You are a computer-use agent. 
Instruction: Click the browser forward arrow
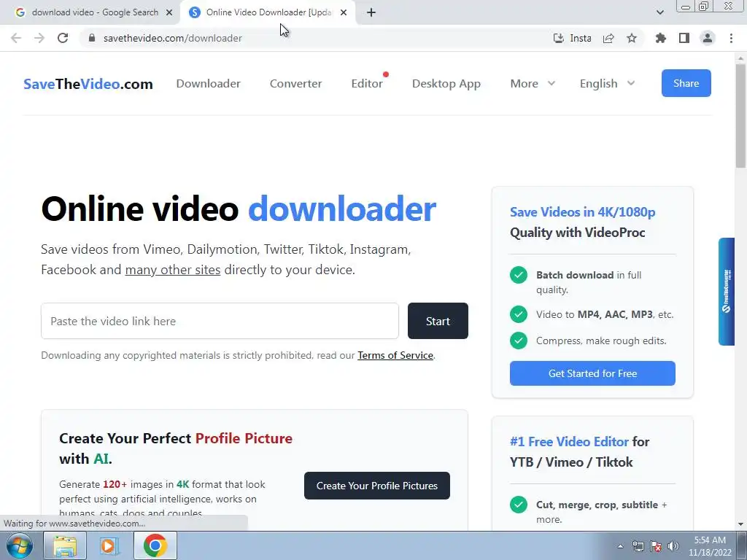tap(39, 38)
